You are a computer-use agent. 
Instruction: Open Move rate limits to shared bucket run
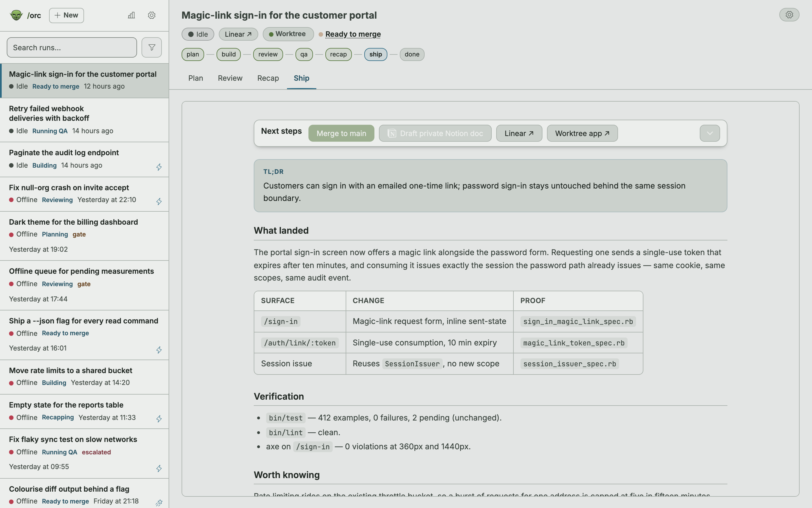(x=85, y=377)
